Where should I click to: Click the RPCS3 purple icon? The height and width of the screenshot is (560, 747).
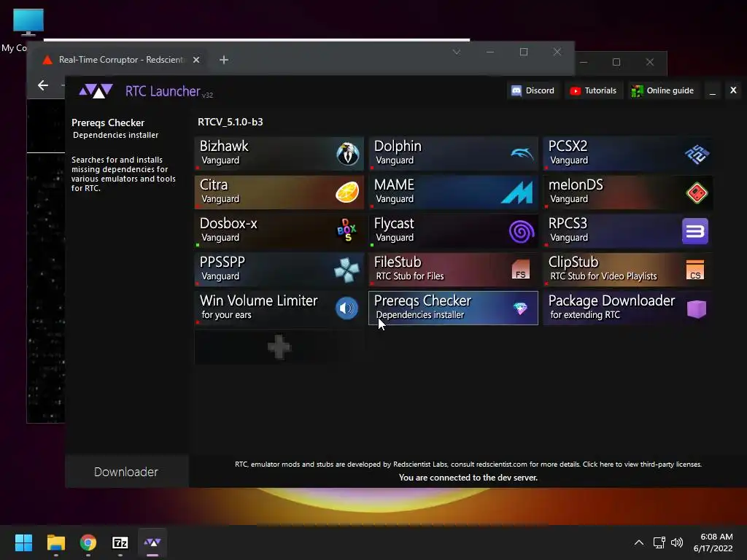click(695, 231)
